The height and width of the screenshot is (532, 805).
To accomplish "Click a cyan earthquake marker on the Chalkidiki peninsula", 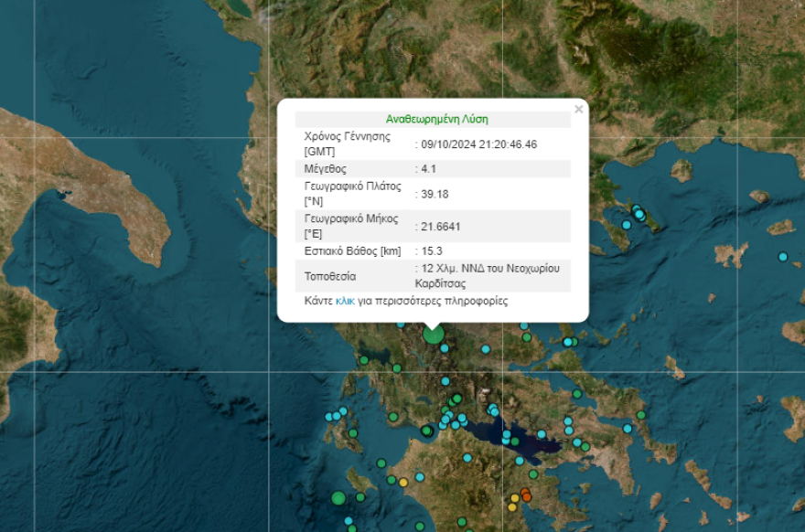I will [638, 213].
